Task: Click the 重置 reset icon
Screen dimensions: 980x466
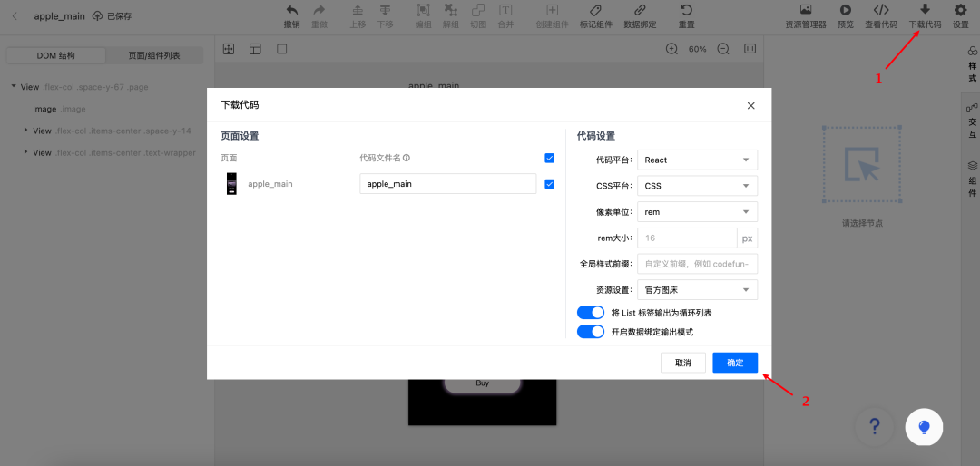Action: click(x=686, y=10)
